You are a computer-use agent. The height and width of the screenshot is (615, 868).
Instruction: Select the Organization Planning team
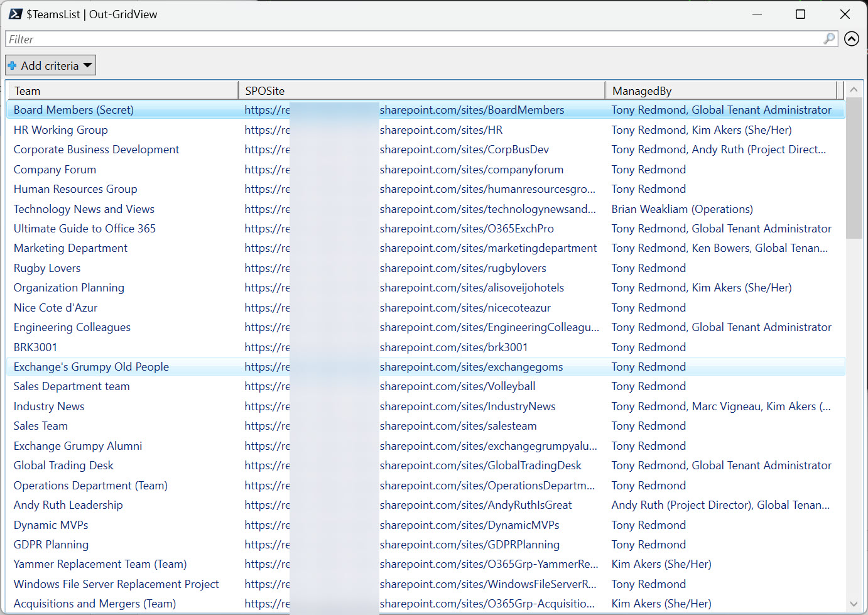69,288
